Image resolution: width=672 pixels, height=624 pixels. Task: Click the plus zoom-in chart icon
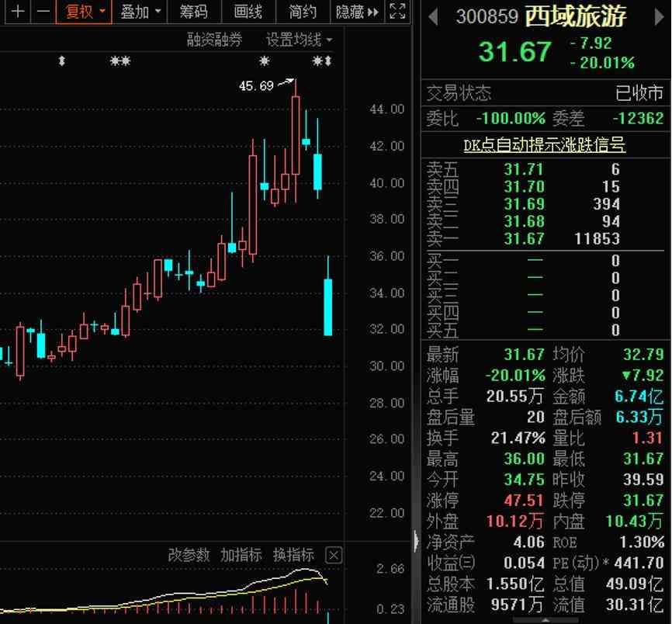point(18,12)
